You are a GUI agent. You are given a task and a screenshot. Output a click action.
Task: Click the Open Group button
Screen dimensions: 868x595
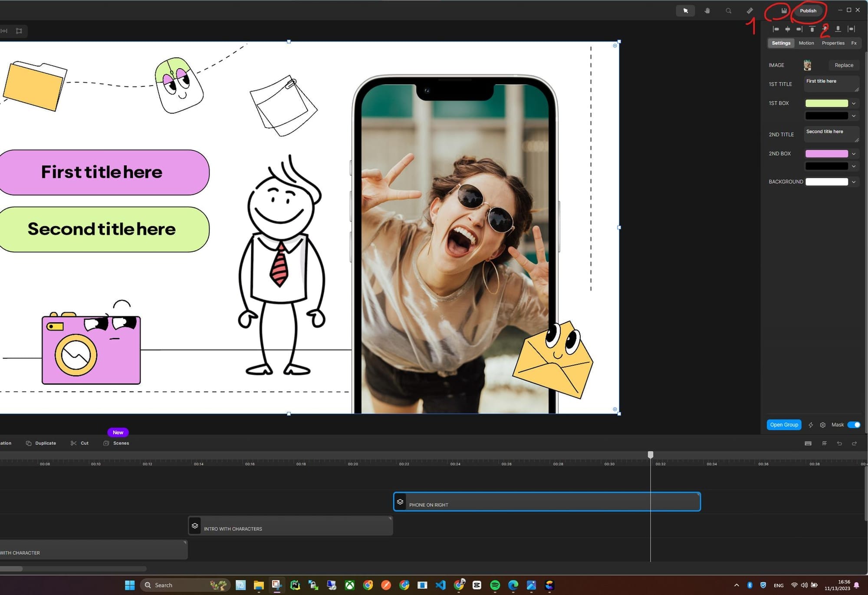tap(784, 425)
